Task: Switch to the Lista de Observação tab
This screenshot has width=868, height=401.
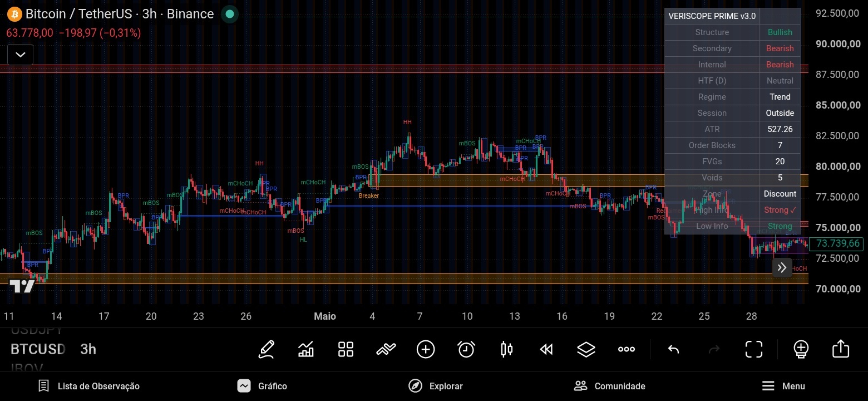Action: point(88,386)
